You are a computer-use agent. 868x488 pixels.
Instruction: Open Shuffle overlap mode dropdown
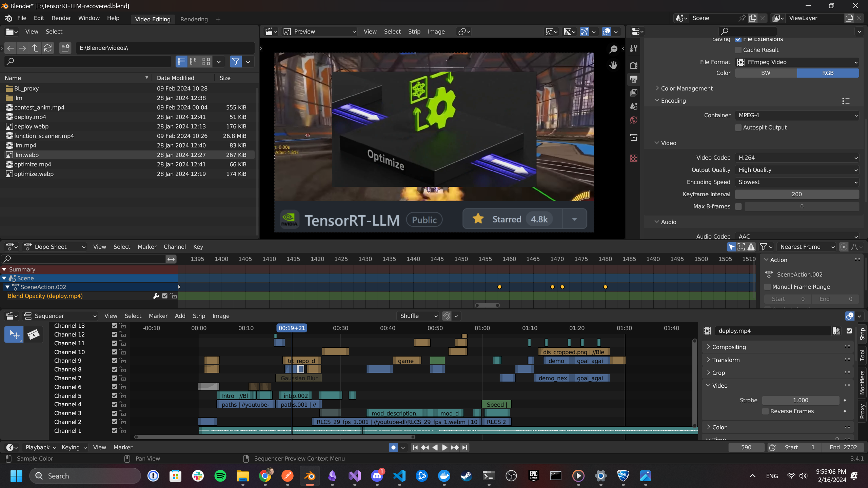point(418,316)
